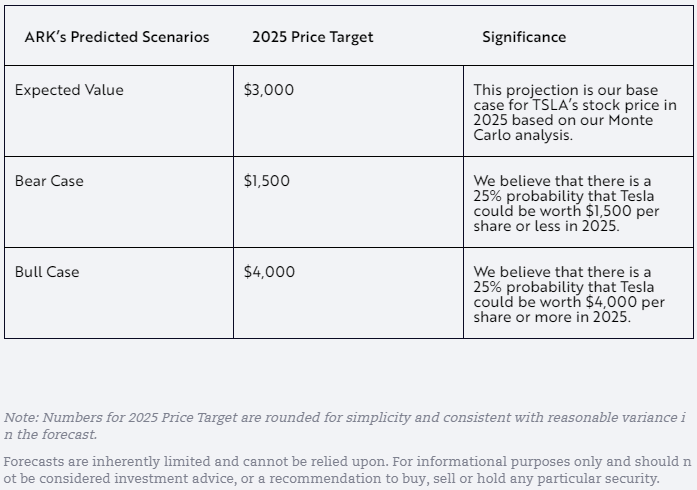The width and height of the screenshot is (697, 490).
Task: Select the "Expected Value" scenario cell
Action: [x=69, y=90]
